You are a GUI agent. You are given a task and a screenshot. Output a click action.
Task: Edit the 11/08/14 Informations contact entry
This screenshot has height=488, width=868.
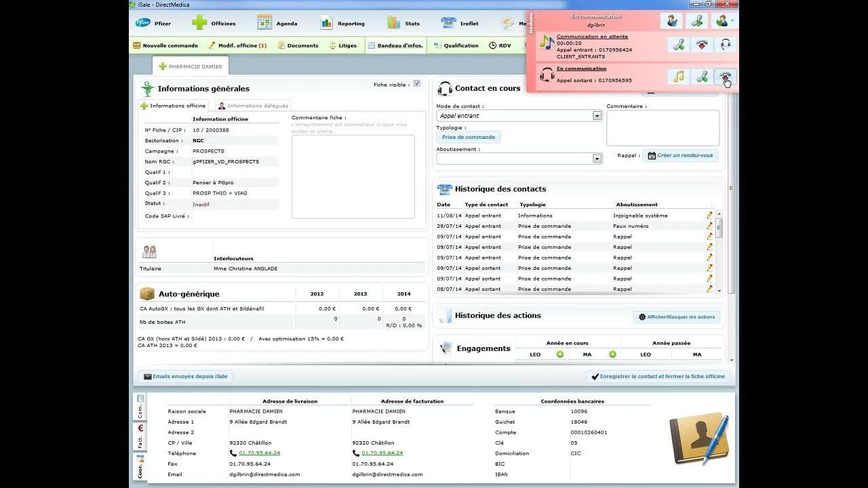pyautogui.click(x=709, y=216)
